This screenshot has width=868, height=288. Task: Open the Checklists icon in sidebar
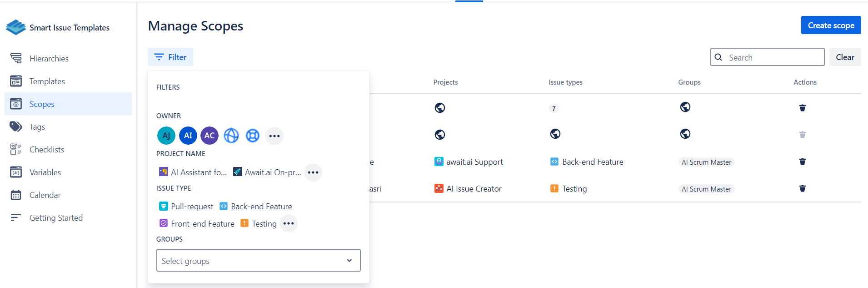(x=16, y=149)
